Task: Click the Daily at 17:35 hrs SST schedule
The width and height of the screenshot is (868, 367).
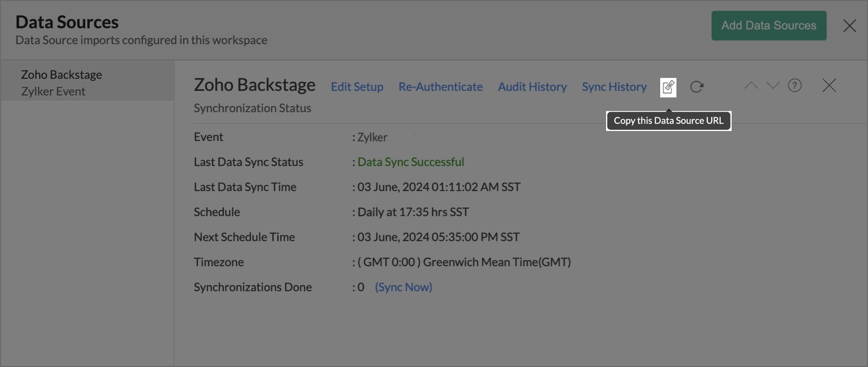Action: click(413, 212)
